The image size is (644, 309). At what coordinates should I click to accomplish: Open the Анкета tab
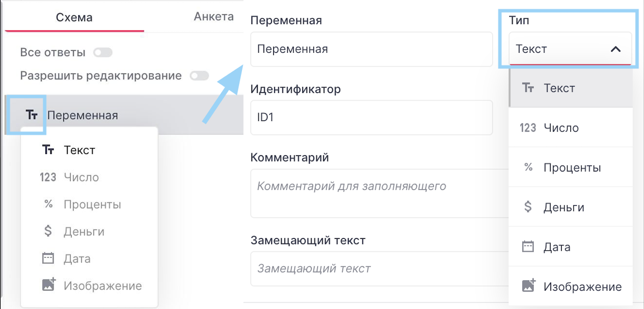click(214, 17)
